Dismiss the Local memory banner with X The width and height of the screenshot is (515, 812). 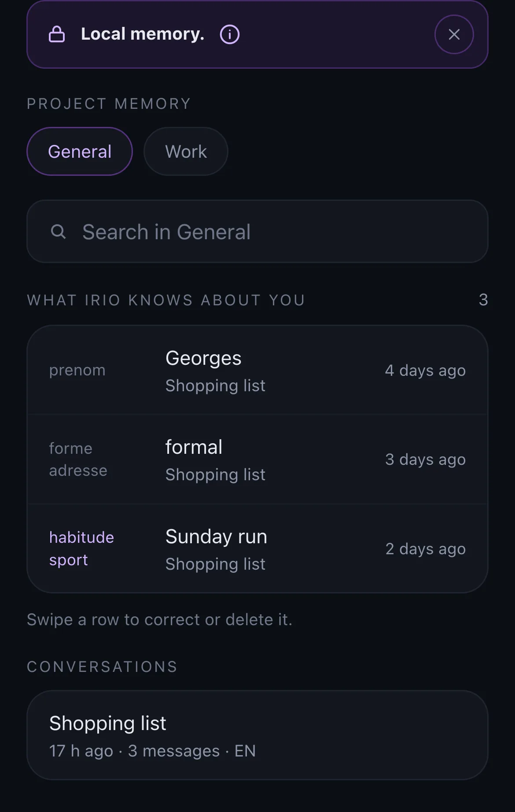[x=454, y=34]
